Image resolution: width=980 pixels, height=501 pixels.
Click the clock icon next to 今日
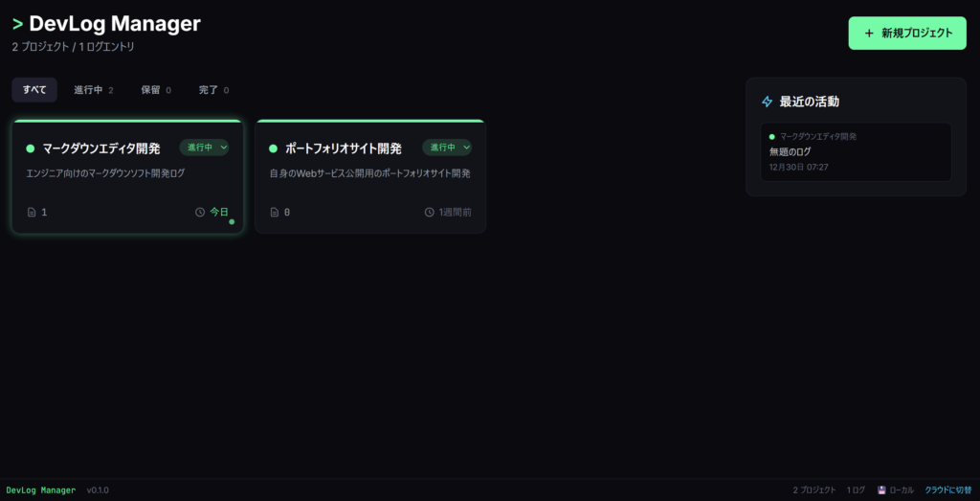[x=200, y=212]
